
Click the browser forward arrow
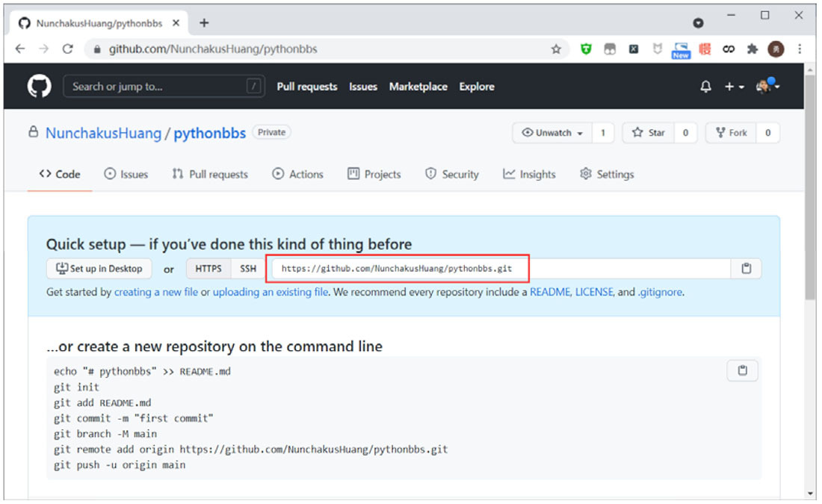44,49
